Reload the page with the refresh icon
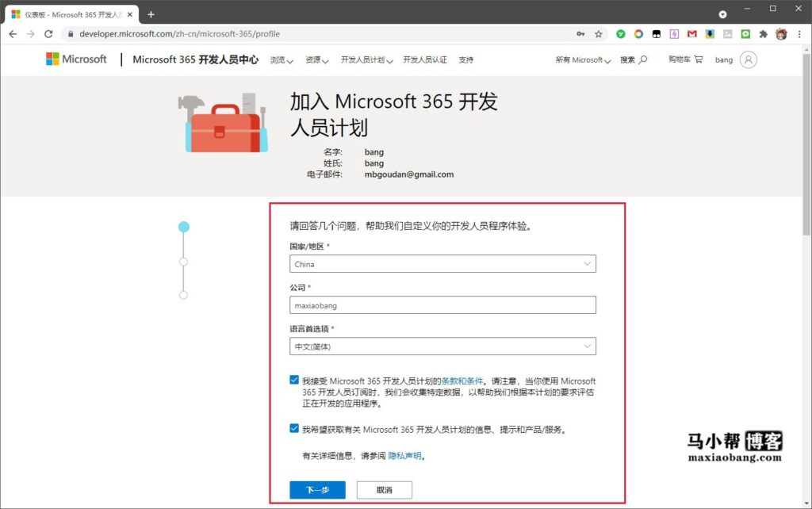This screenshot has width=812, height=509. [x=48, y=33]
